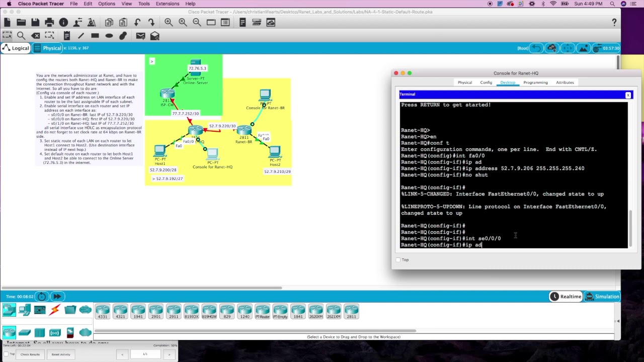Add a complex PDU open envelope

coord(154,36)
